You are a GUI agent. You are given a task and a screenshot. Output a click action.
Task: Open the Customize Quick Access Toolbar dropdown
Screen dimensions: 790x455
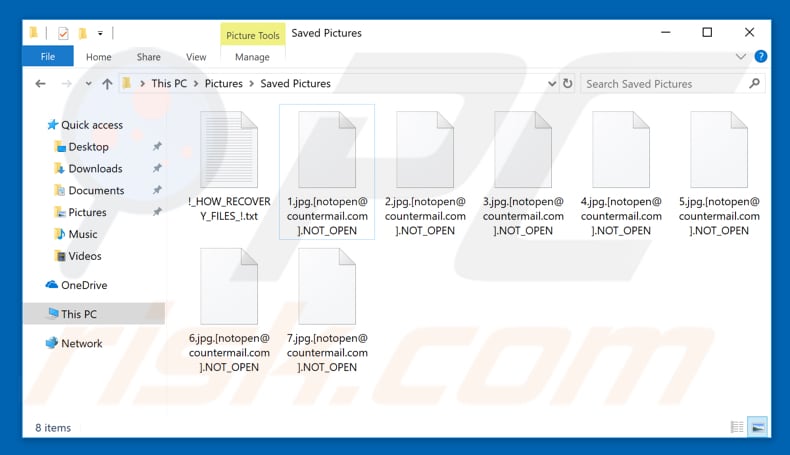100,34
